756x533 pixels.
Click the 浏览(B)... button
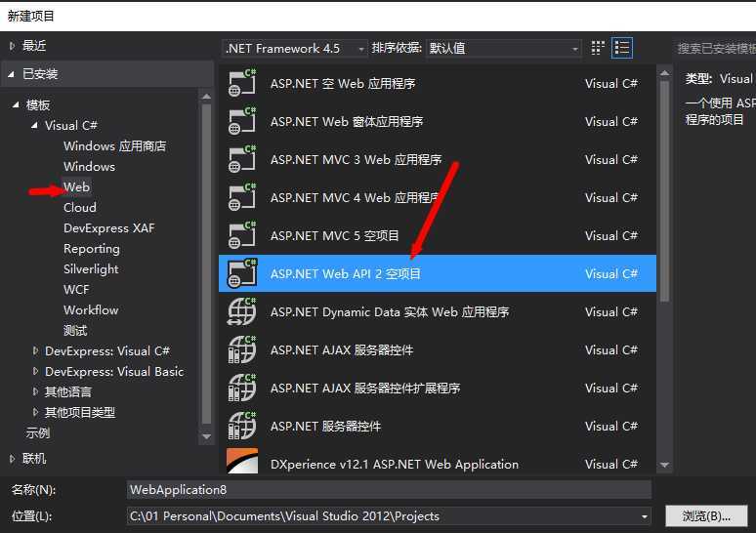[x=706, y=516]
